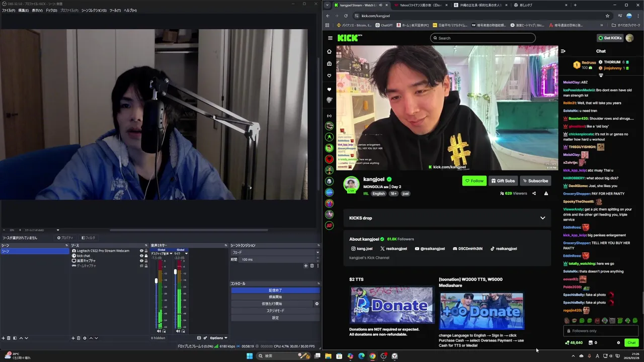Add transition with plus icon in シーントランジション
644x362 pixels.
tap(305, 265)
